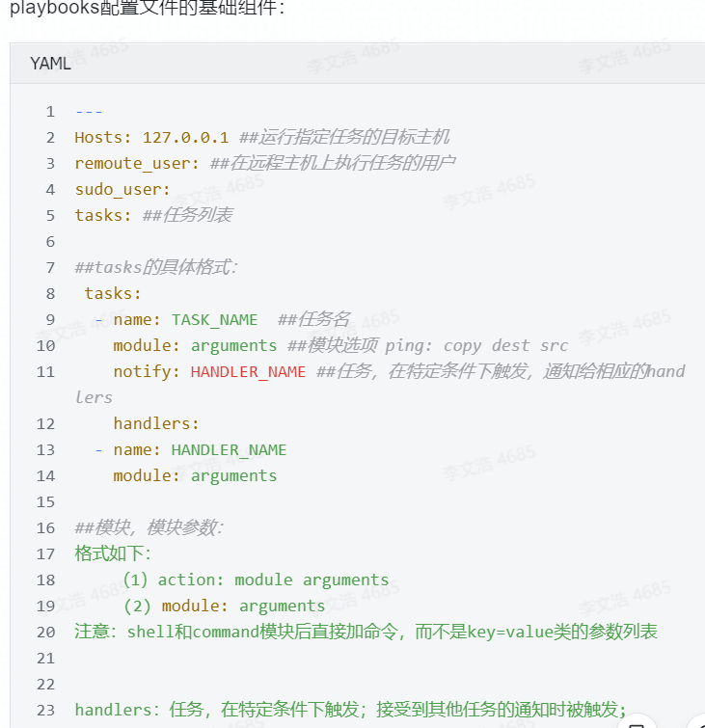Screen dimensions: 705x728
Task: Click line number 1 in the gutter
Action: pos(50,111)
